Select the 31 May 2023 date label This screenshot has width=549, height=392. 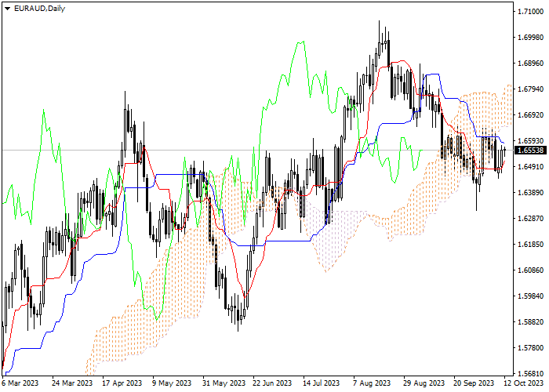(x=224, y=383)
